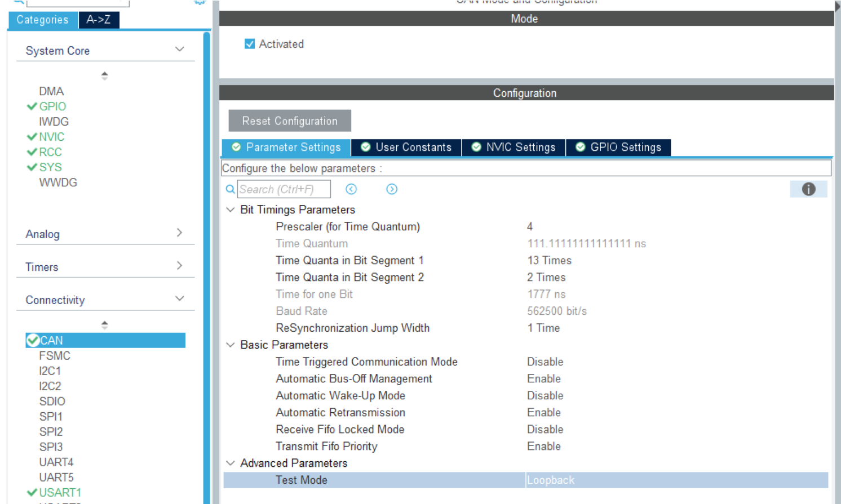
Task: Collapse Basic Parameters section
Action: click(x=230, y=345)
